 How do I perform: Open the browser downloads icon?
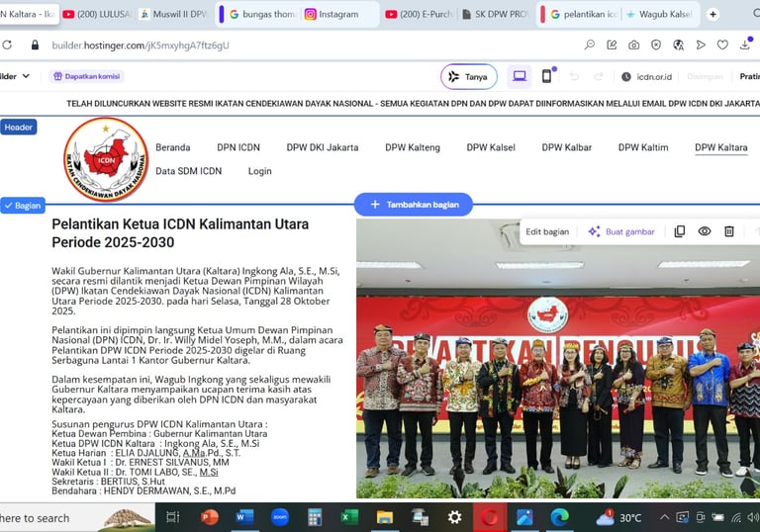point(745,45)
